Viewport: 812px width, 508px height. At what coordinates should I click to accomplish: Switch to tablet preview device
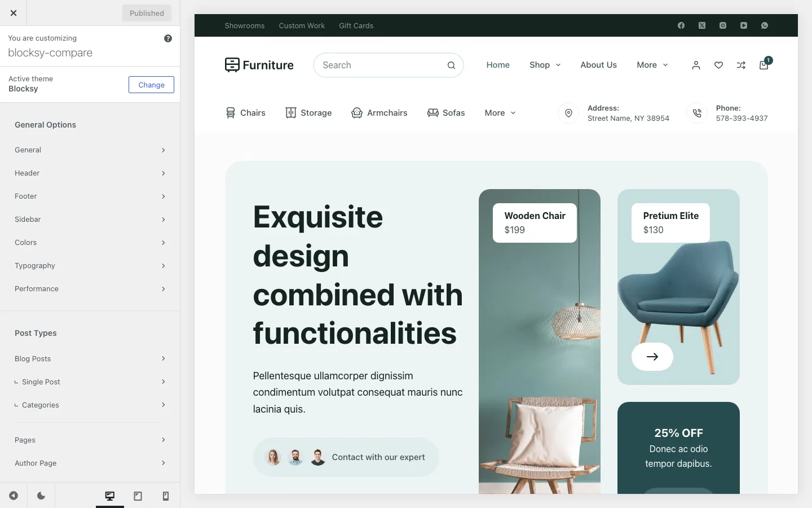click(x=138, y=496)
